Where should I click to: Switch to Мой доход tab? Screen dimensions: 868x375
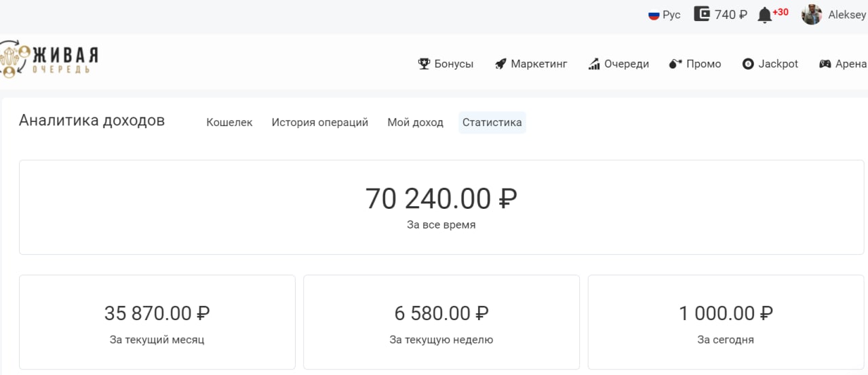(x=416, y=123)
